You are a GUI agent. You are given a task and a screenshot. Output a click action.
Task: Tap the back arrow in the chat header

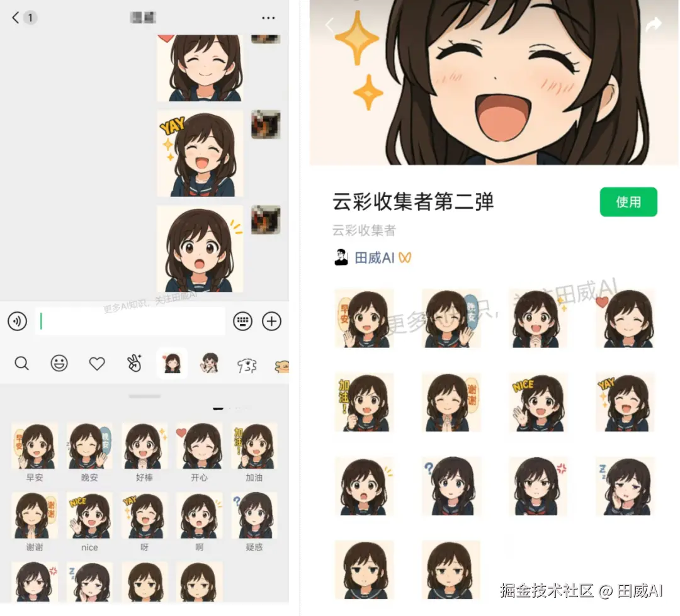[16, 18]
